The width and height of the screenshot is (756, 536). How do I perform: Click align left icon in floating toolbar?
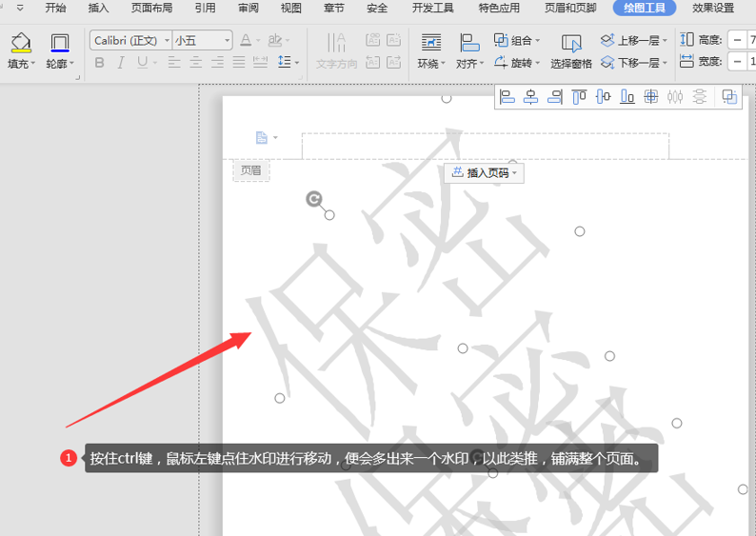coord(507,97)
